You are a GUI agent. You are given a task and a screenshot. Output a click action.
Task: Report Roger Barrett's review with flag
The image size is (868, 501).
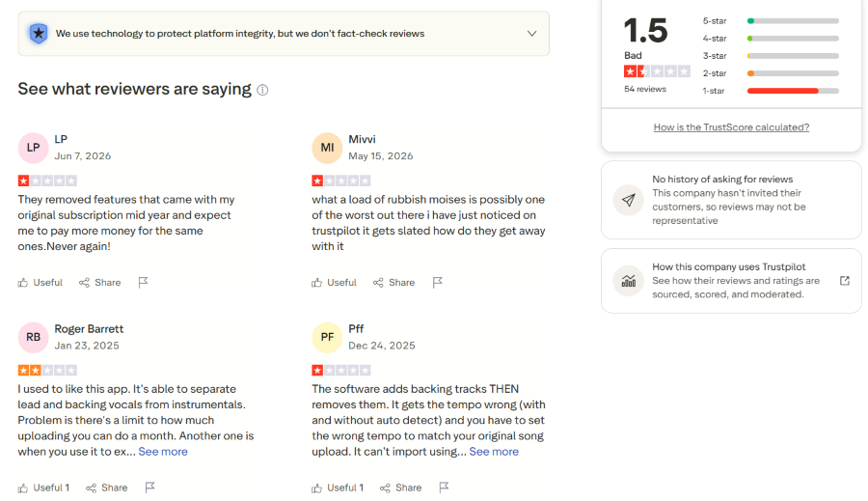point(149,487)
